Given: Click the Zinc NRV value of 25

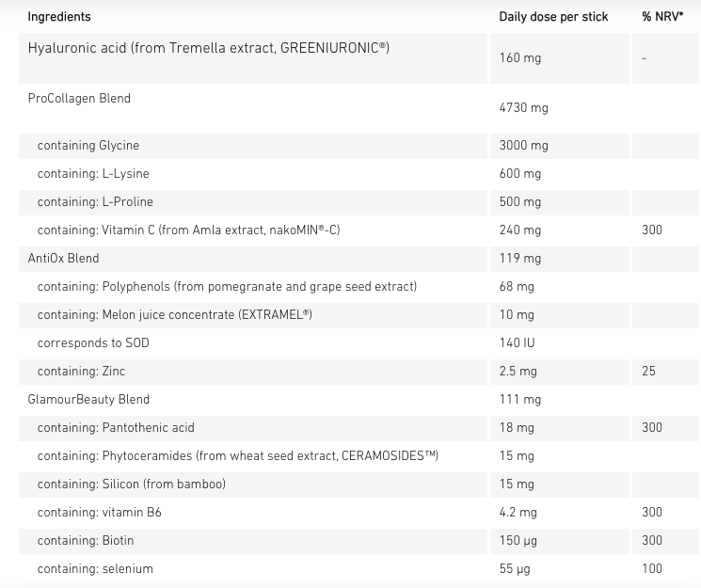Looking at the screenshot, I should pos(648,372).
